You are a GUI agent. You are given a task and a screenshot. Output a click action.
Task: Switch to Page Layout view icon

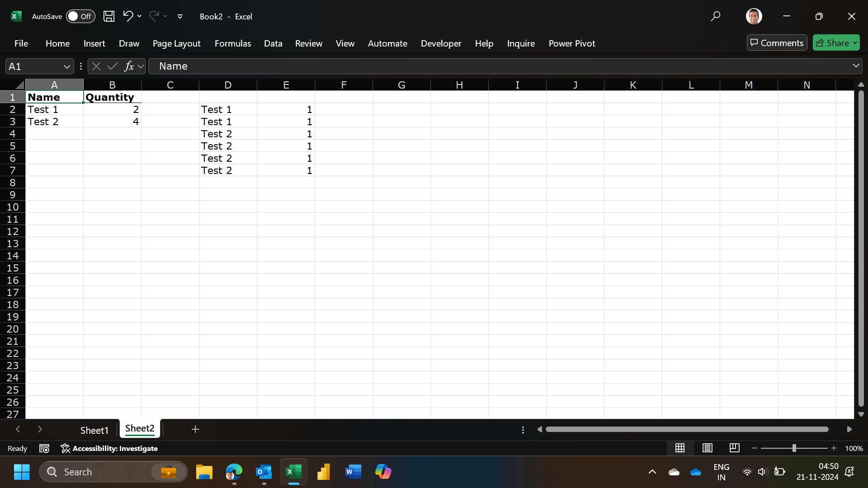pyautogui.click(x=707, y=448)
